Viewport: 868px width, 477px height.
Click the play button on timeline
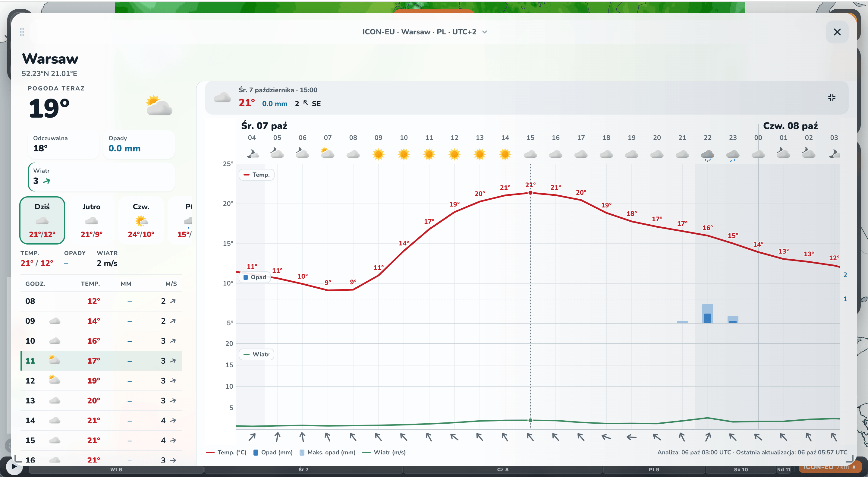[14, 466]
